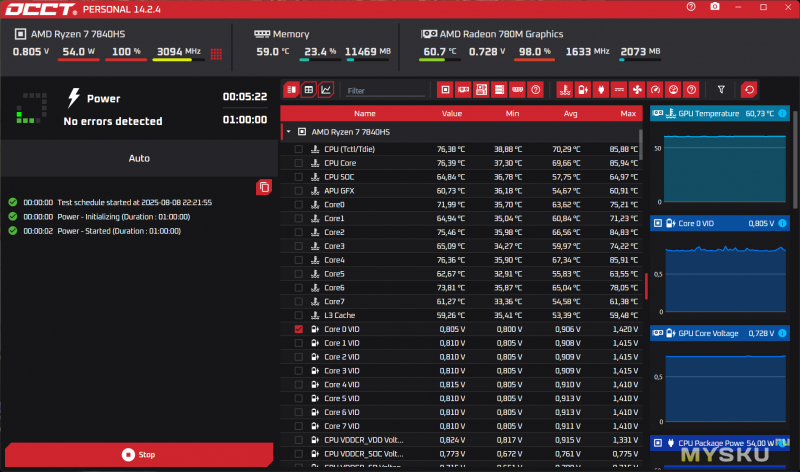
Task: Uncheck the Core 0 VID checkbox
Action: [x=299, y=329]
